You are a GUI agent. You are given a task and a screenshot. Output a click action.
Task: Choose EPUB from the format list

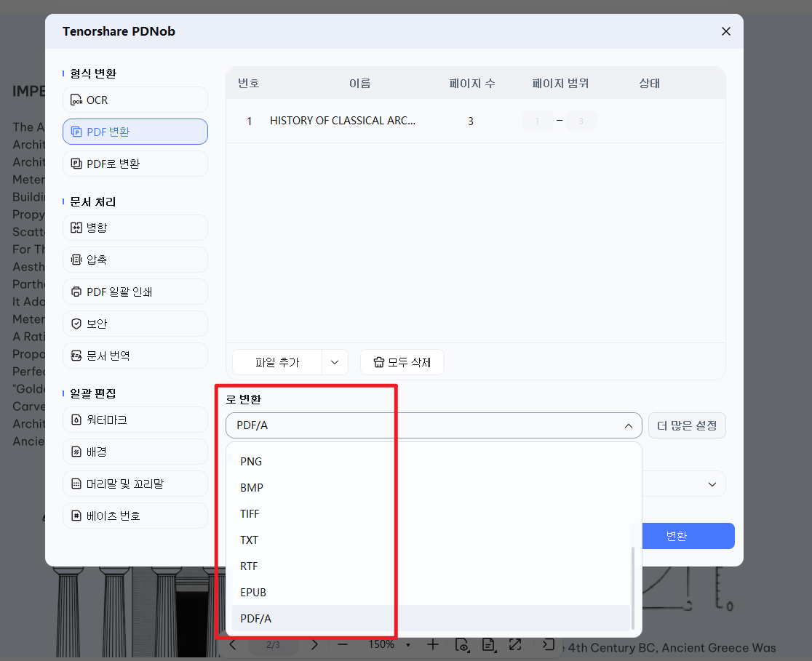(x=431, y=592)
